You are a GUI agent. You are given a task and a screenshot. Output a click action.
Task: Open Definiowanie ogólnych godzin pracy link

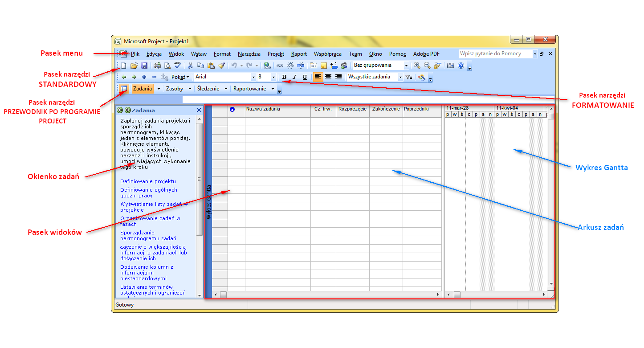coord(149,192)
